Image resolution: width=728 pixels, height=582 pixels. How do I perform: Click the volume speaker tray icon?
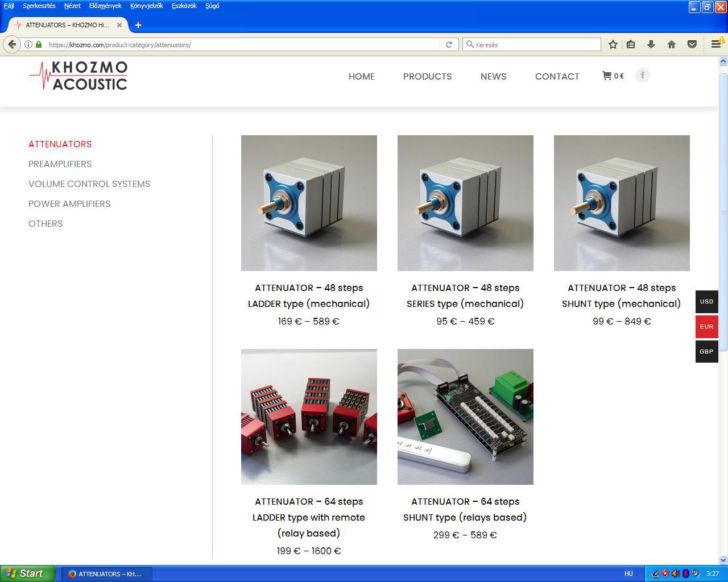675,573
